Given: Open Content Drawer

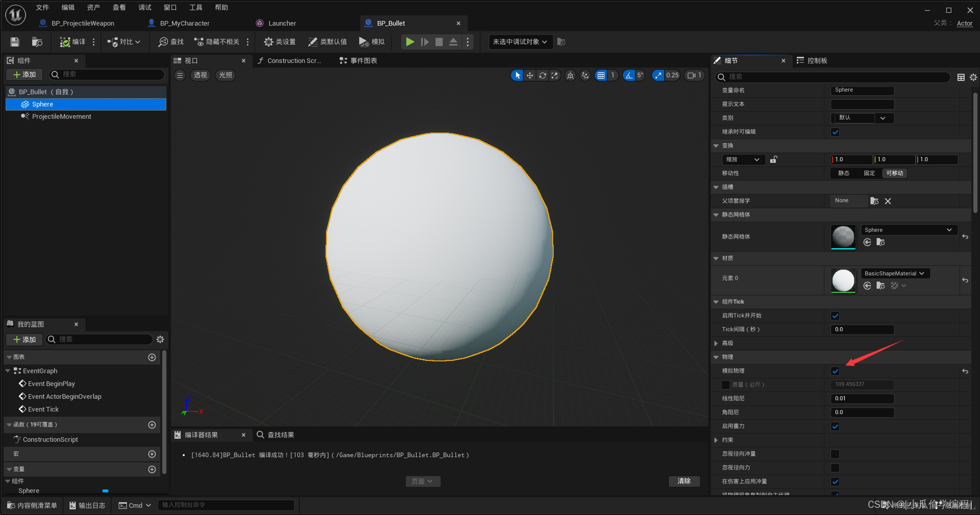Looking at the screenshot, I should coord(32,505).
